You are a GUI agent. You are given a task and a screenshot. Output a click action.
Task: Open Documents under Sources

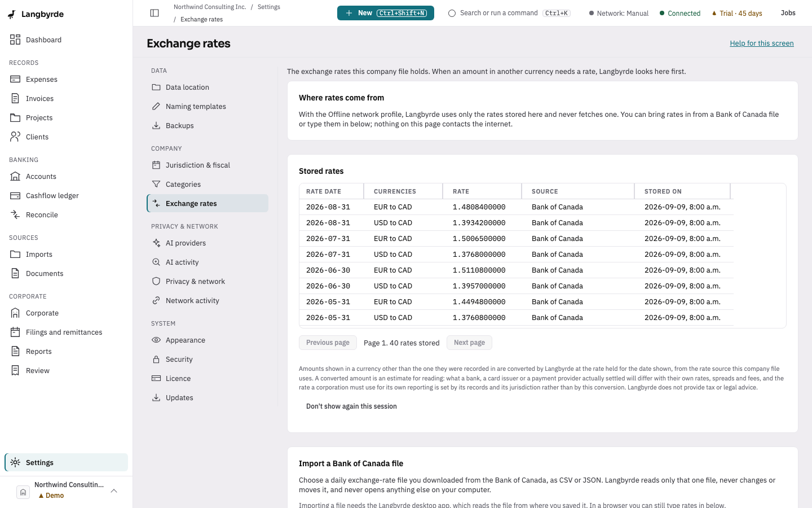(x=66, y=274)
